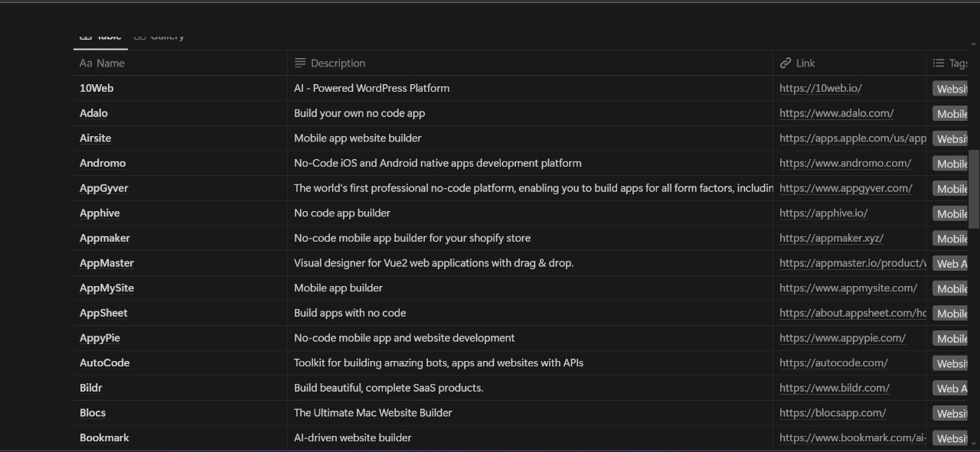
Task: Click the Description column text icon
Action: click(300, 63)
